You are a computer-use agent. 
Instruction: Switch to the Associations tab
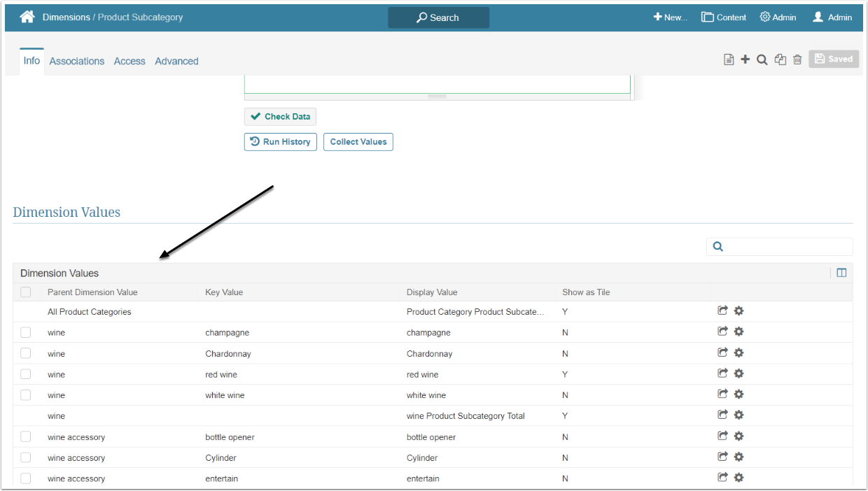(77, 62)
